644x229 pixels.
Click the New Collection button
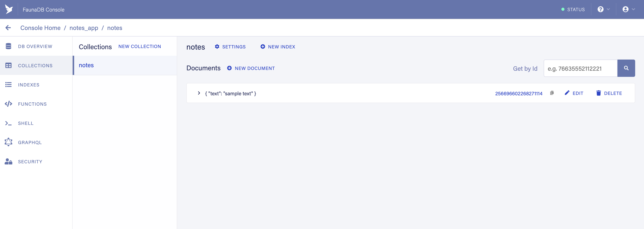pos(139,46)
